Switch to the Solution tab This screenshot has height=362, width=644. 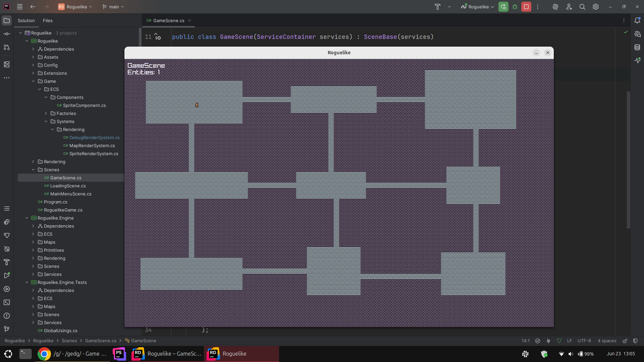coord(26,20)
